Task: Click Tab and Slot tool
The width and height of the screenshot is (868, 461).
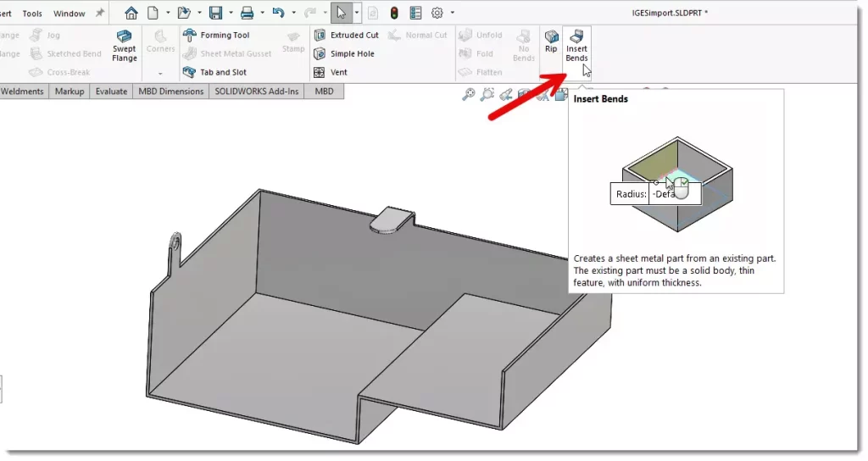Action: pyautogui.click(x=214, y=72)
